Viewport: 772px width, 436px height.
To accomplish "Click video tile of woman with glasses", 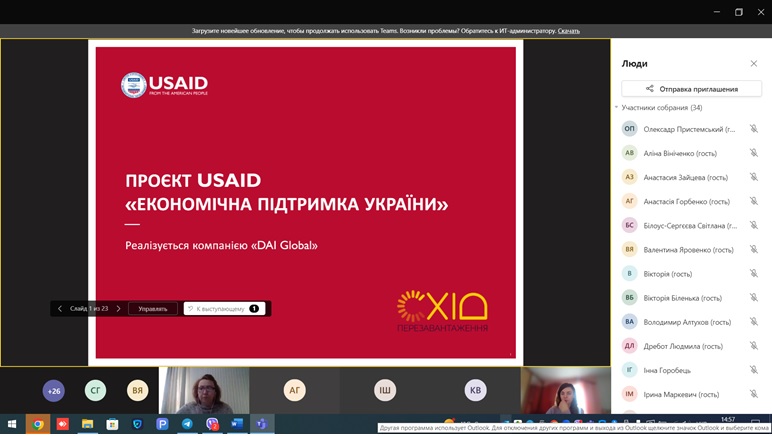I will (204, 390).
